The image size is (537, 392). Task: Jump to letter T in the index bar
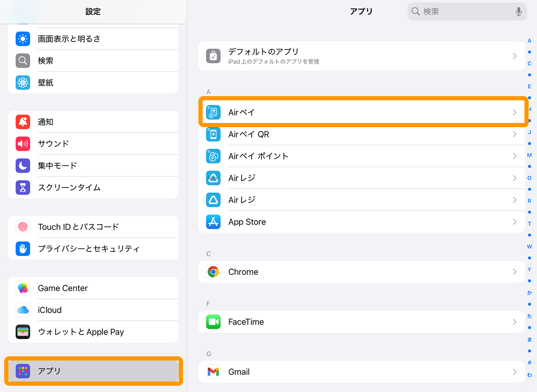click(529, 224)
